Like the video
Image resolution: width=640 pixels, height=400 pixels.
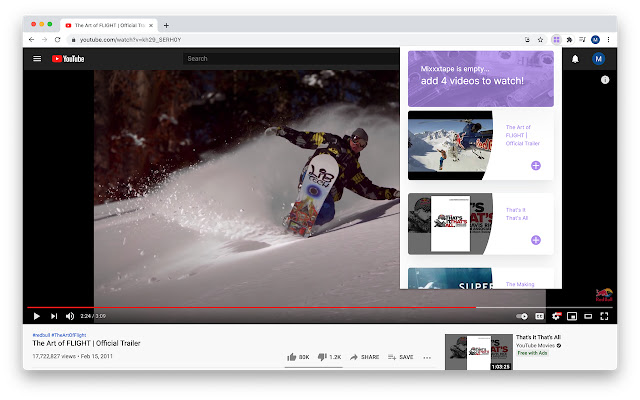[x=298, y=357]
